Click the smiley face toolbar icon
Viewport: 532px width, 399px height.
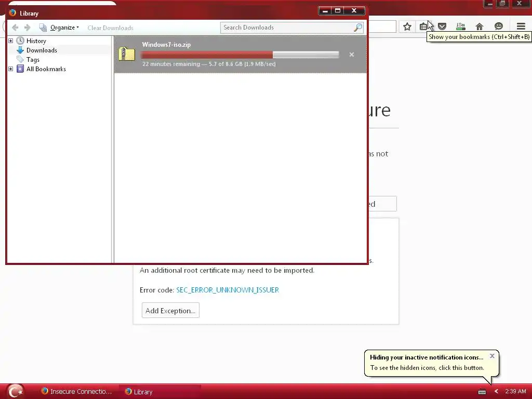pyautogui.click(x=498, y=26)
